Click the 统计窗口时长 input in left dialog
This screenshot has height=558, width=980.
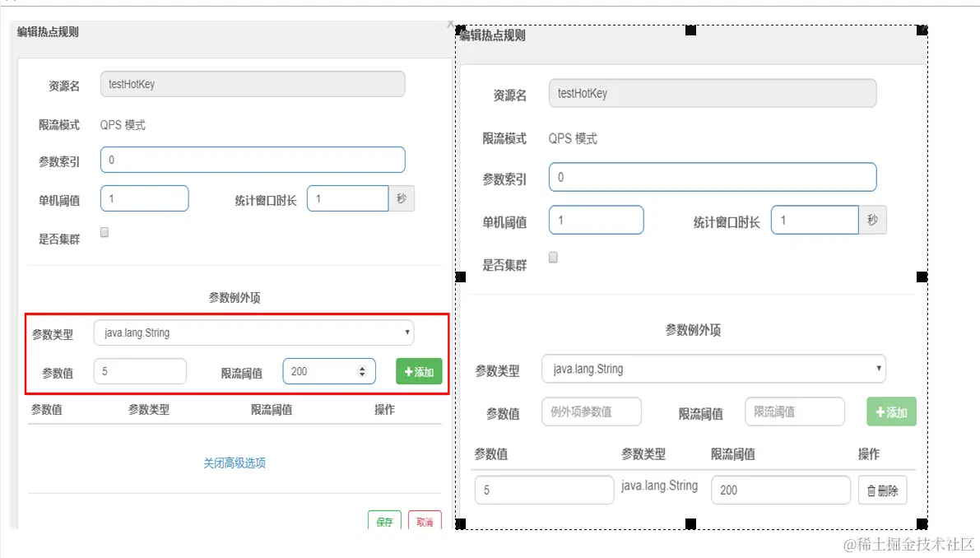(x=347, y=198)
